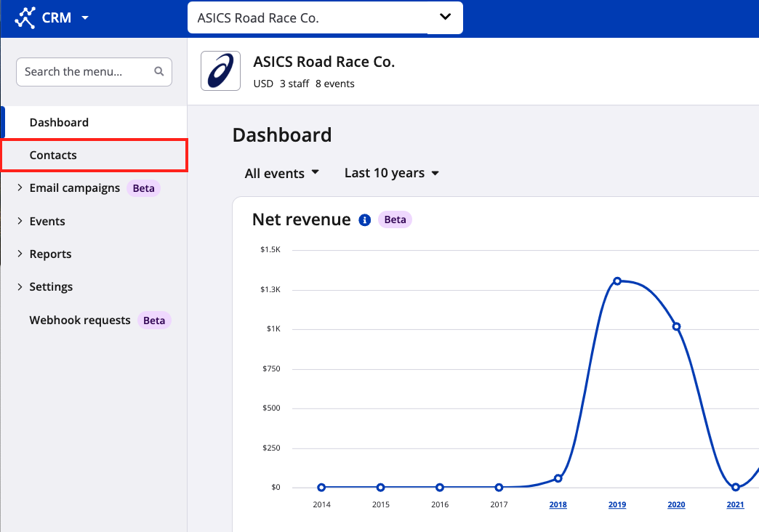This screenshot has height=532, width=759.
Task: Click the search magnifier icon in menu
Action: tap(159, 72)
